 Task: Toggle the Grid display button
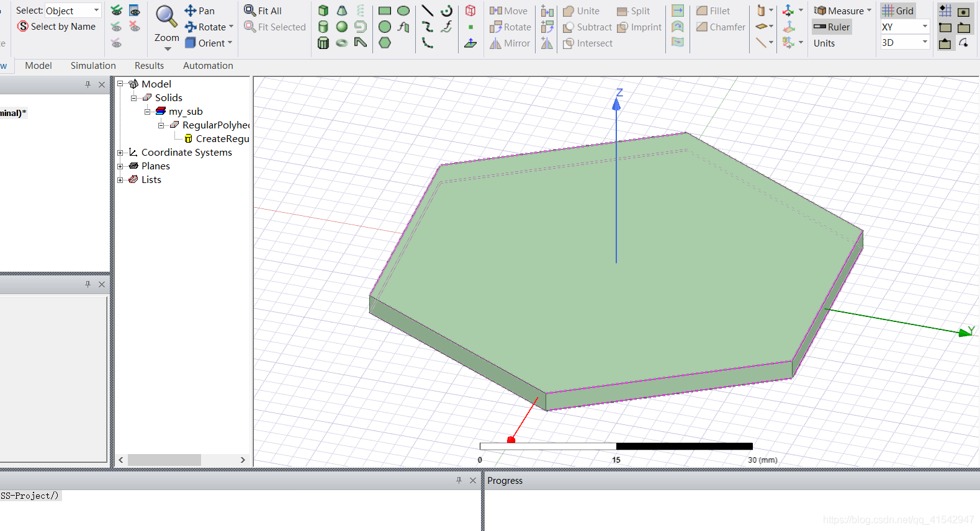(897, 11)
